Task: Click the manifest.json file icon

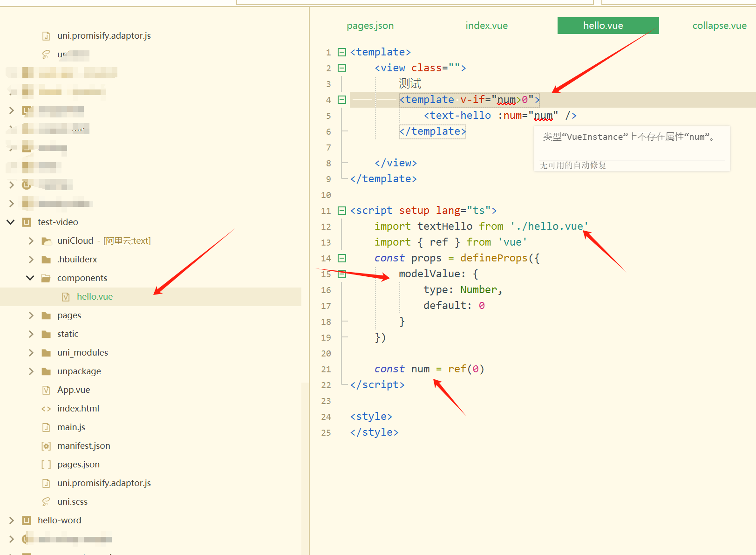Action: click(46, 446)
